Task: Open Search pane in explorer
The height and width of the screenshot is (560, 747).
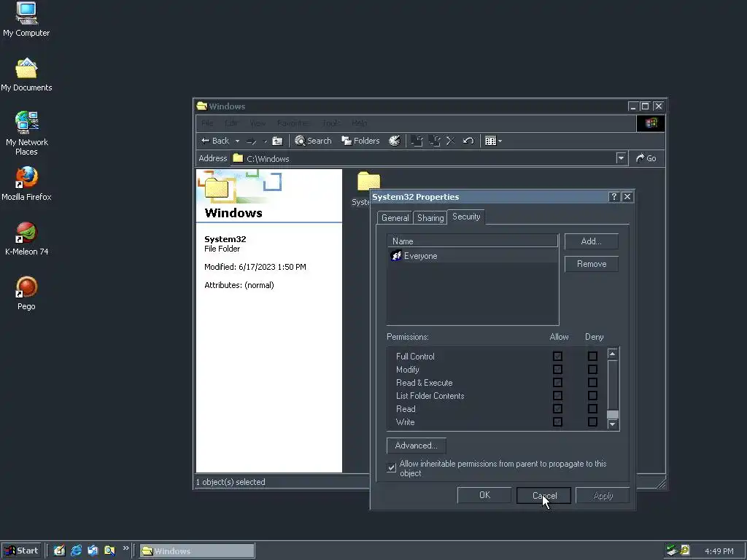Action: (313, 141)
